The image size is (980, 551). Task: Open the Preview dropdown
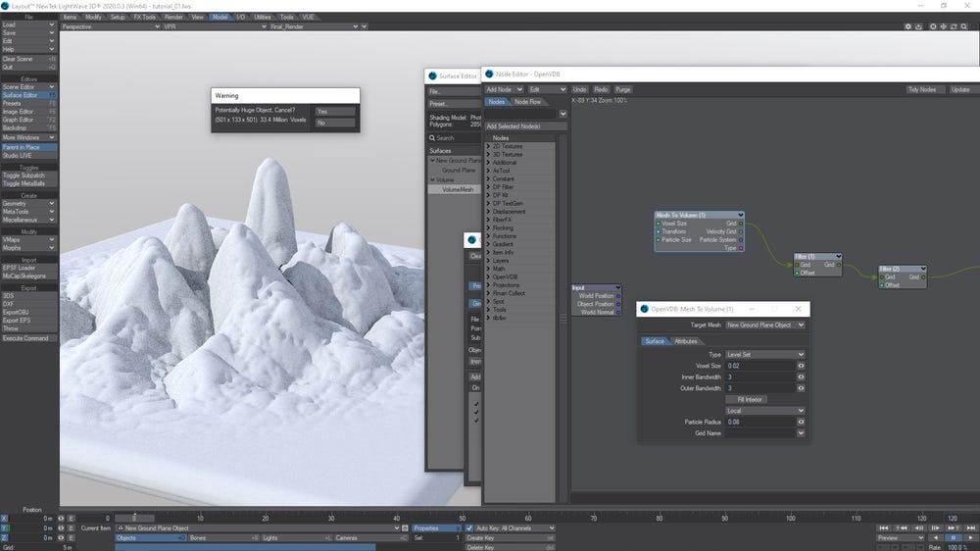901,538
